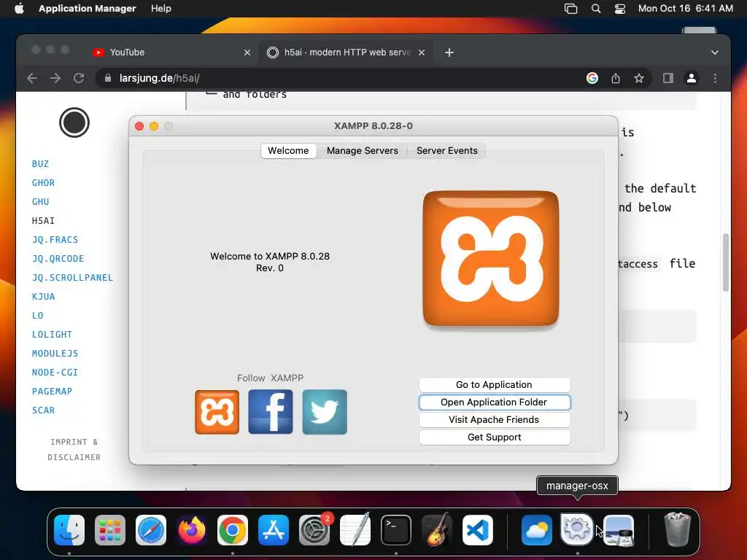Switch to the Server Events tab

coord(447,150)
